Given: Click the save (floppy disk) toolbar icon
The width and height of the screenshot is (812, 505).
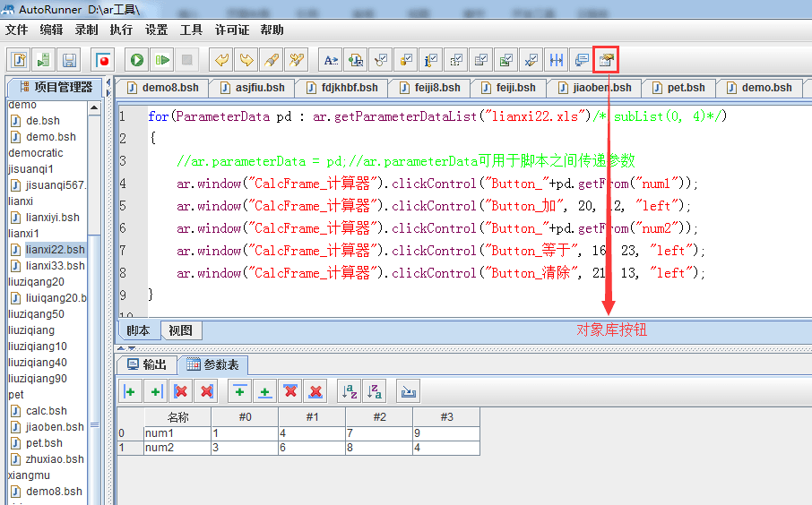Looking at the screenshot, I should pyautogui.click(x=69, y=60).
